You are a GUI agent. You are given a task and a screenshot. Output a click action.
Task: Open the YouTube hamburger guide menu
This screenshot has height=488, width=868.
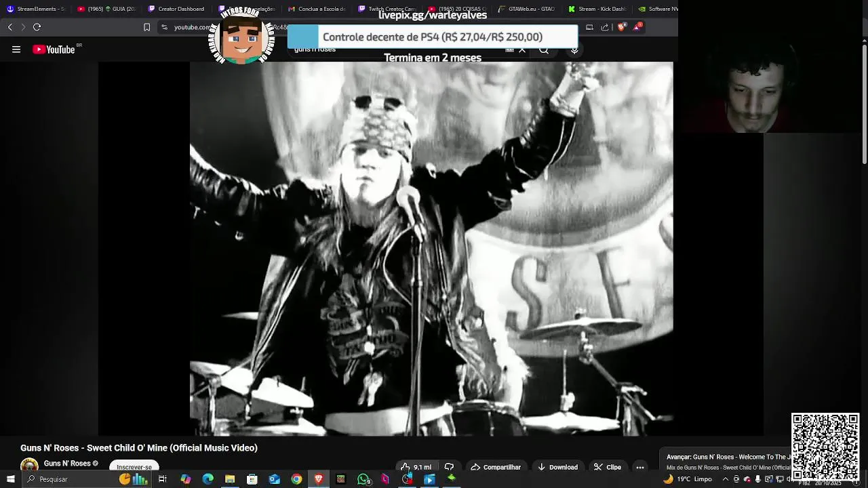pos(16,49)
